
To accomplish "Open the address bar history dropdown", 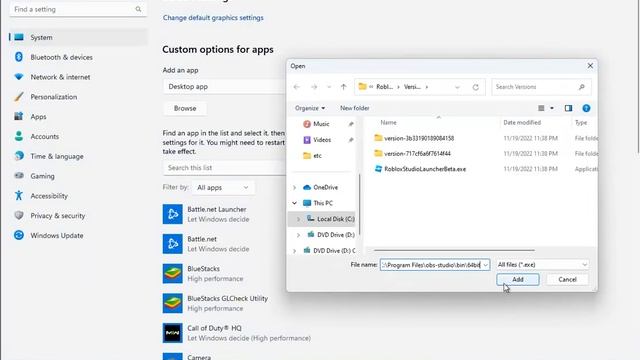I will coord(457,87).
